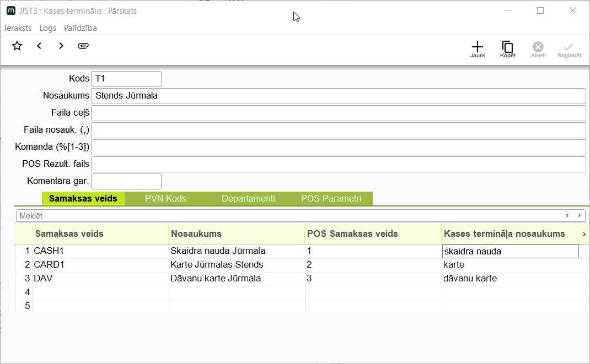
Task: Sort by POS Samaksas veids column header
Action: pyautogui.click(x=373, y=233)
